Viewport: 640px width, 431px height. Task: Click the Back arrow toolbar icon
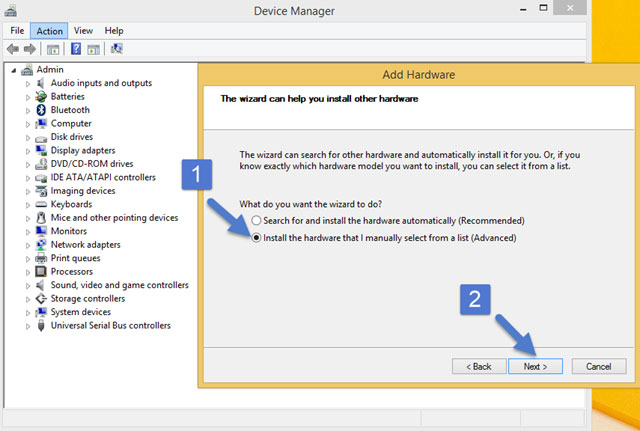click(x=13, y=49)
